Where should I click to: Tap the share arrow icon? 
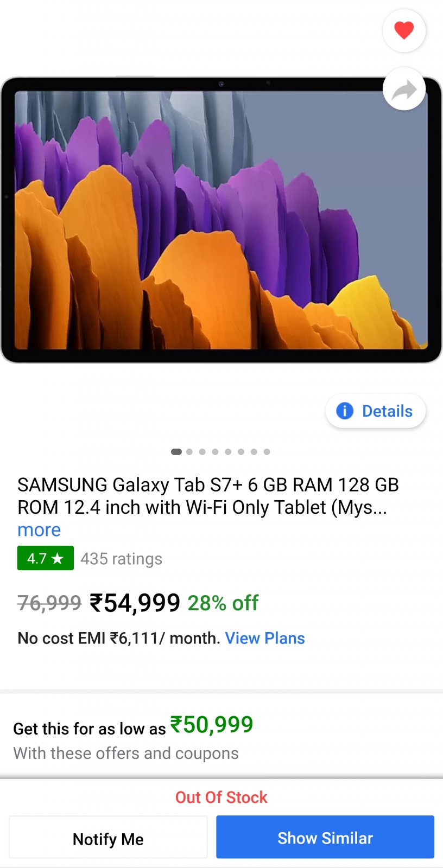point(404,89)
